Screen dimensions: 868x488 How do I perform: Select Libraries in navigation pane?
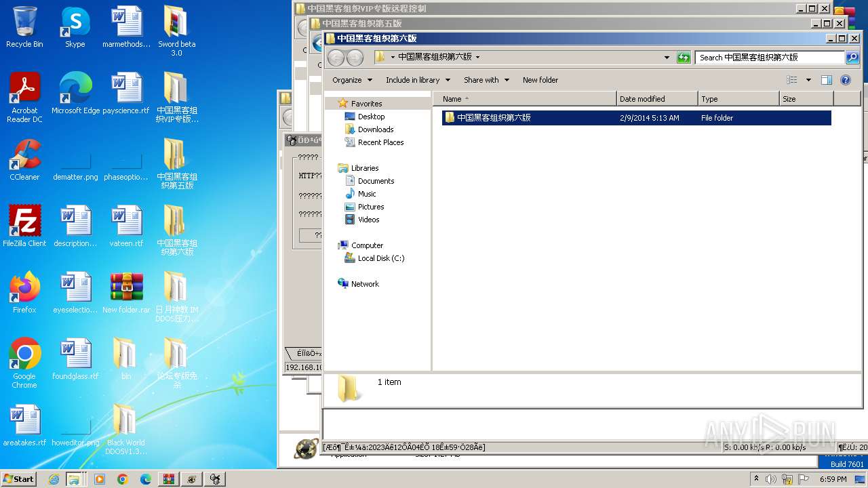[x=365, y=168]
